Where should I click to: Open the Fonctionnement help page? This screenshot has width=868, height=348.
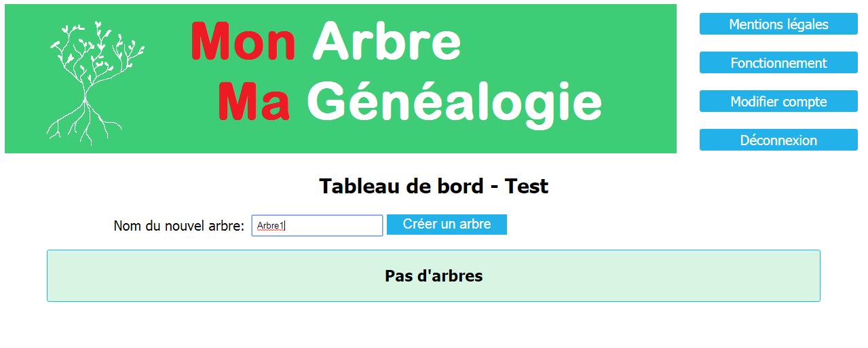(778, 63)
